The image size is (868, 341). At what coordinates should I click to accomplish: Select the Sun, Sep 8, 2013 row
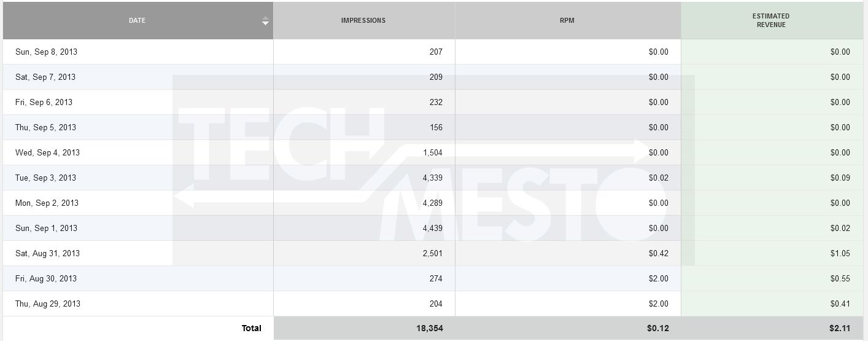433,52
